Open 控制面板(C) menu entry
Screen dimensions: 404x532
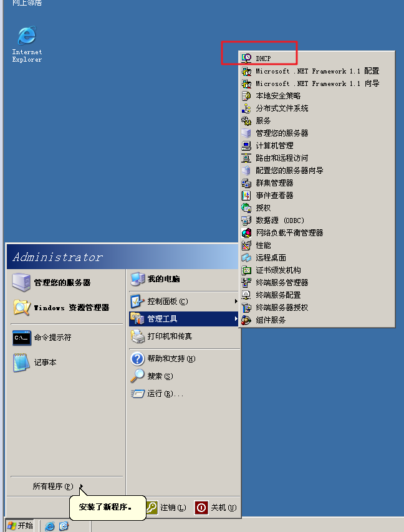(x=184, y=302)
